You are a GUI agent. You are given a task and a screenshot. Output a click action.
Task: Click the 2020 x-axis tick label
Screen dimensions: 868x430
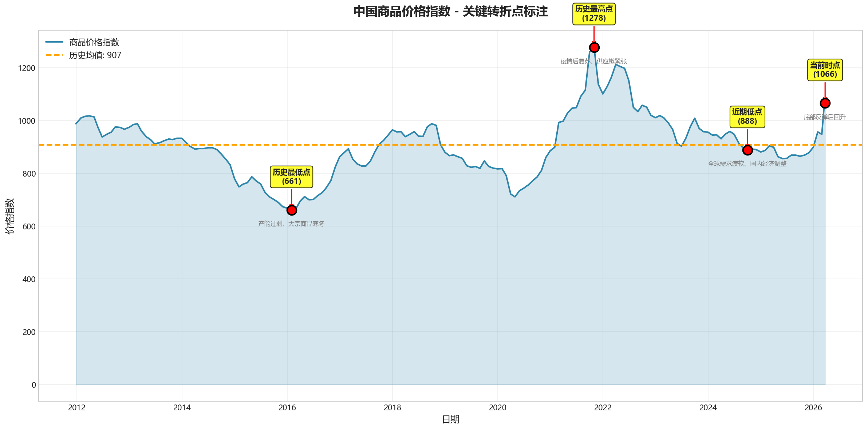point(497,408)
